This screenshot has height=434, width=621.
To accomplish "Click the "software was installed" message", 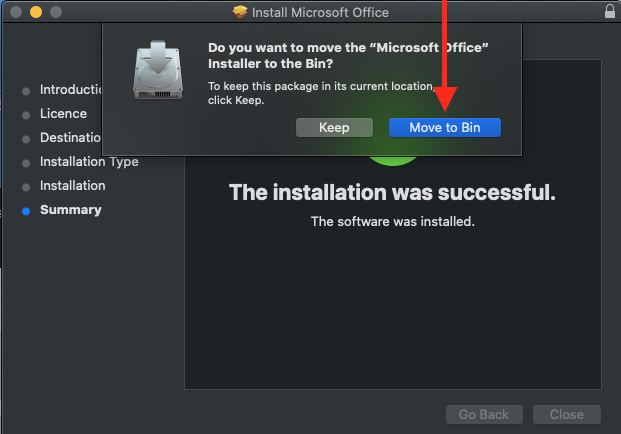I will [392, 221].
